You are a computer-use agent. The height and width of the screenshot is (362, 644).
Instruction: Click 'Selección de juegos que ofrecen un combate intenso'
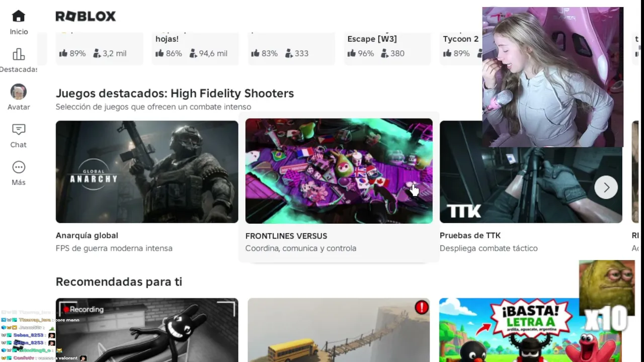[153, 107]
